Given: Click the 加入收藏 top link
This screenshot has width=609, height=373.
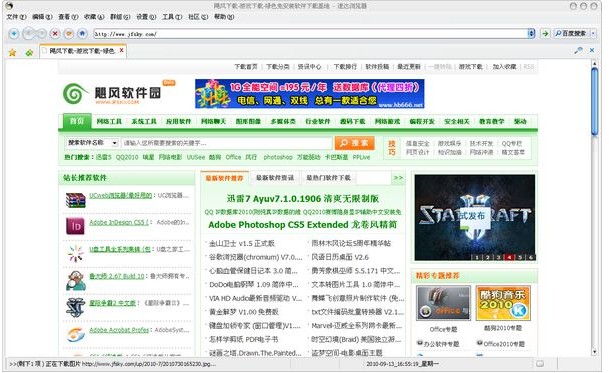Looking at the screenshot, I should 504,67.
